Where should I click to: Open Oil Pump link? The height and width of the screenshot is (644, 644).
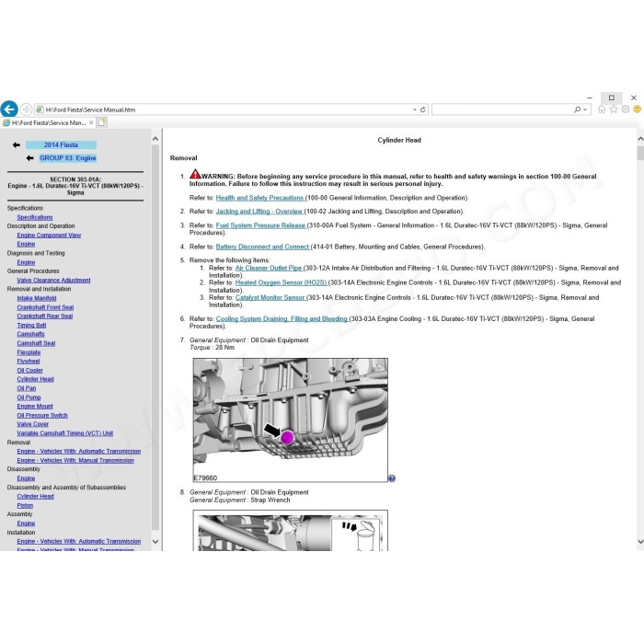click(x=29, y=397)
